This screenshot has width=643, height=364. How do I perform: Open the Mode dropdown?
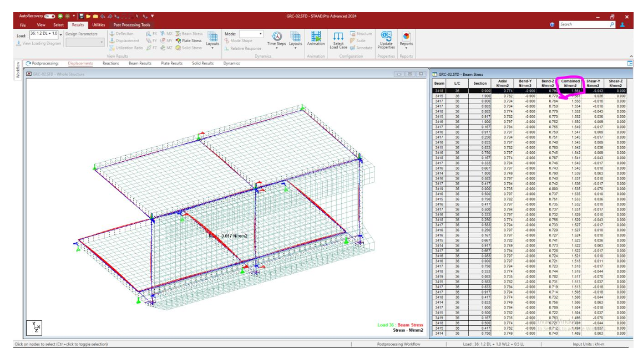[x=260, y=34]
